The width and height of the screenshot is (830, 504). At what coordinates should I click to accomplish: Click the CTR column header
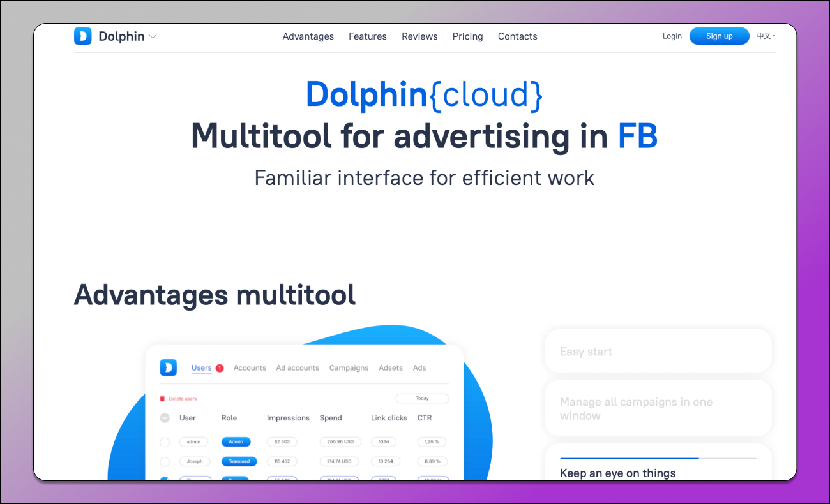pos(425,418)
